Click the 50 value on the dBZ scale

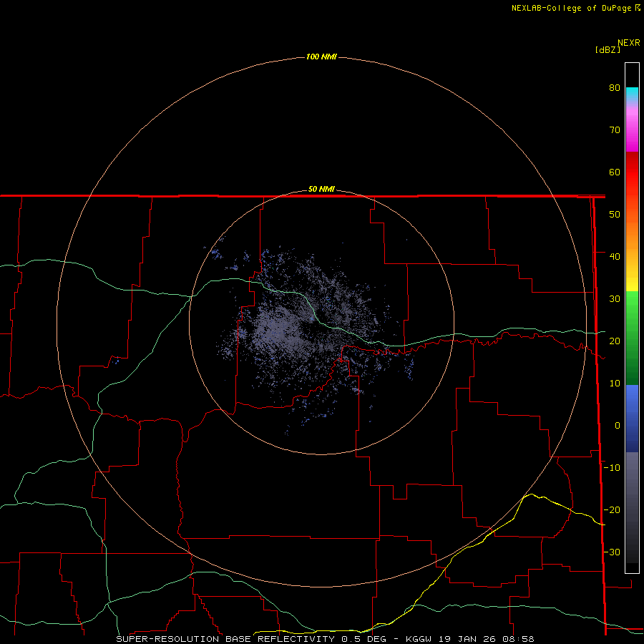tap(615, 215)
